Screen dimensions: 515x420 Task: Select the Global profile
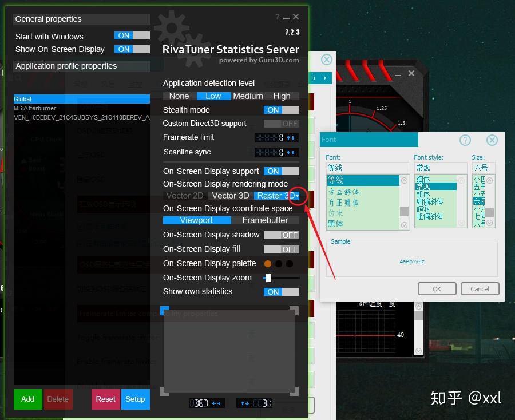click(81, 99)
